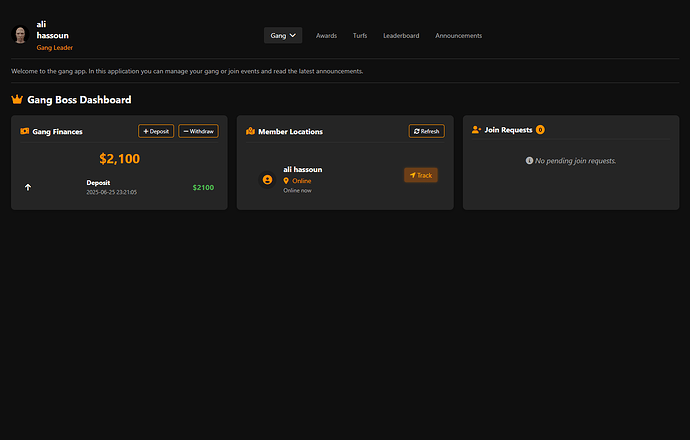Click the location pin icon next to Online

[x=286, y=181]
